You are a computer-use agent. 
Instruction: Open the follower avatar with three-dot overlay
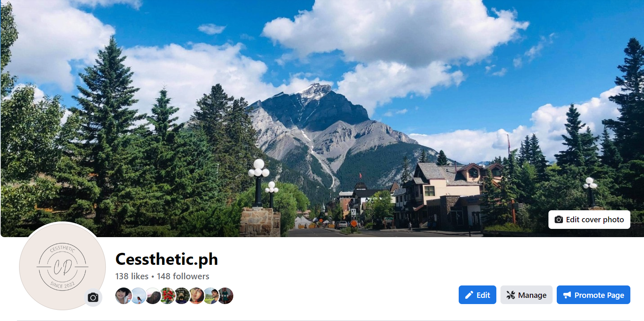coord(225,296)
